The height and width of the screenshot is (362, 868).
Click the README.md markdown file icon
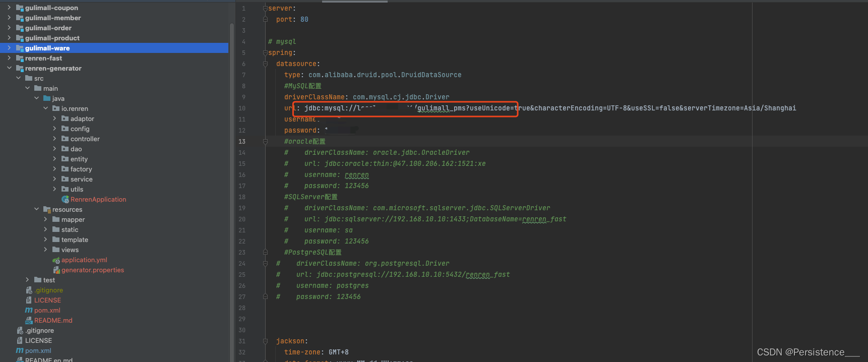29,320
